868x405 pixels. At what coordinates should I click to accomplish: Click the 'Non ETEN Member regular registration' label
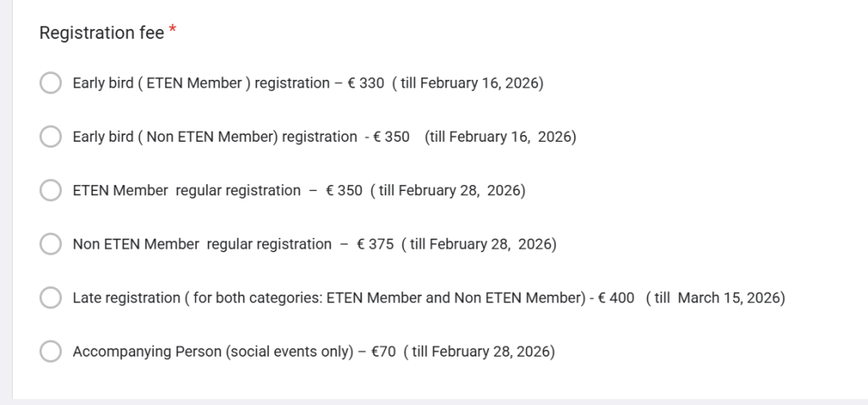coord(202,245)
